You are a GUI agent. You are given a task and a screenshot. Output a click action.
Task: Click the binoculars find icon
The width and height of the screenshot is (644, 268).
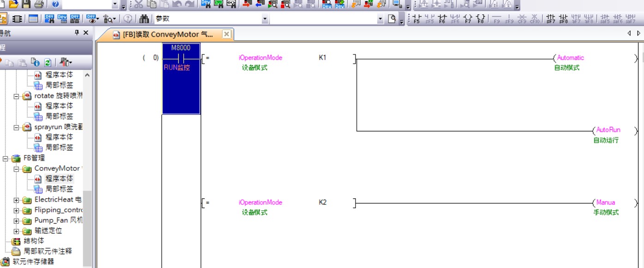click(144, 19)
